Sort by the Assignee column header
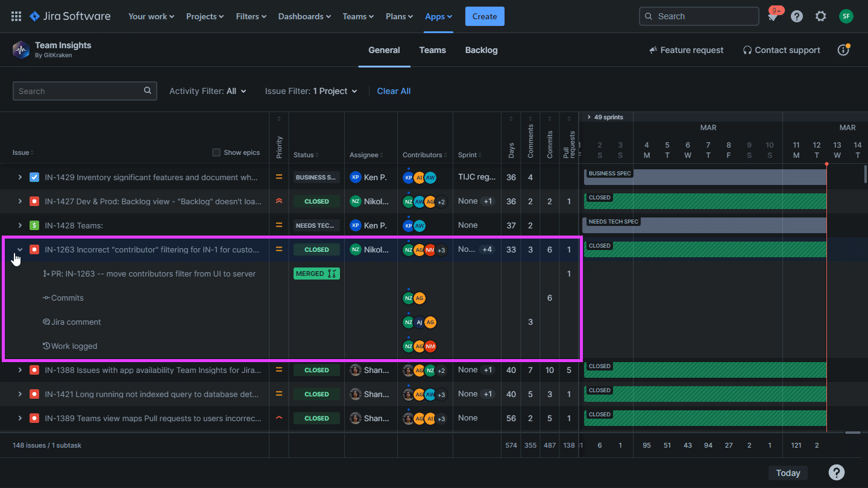The image size is (868, 488). click(366, 155)
